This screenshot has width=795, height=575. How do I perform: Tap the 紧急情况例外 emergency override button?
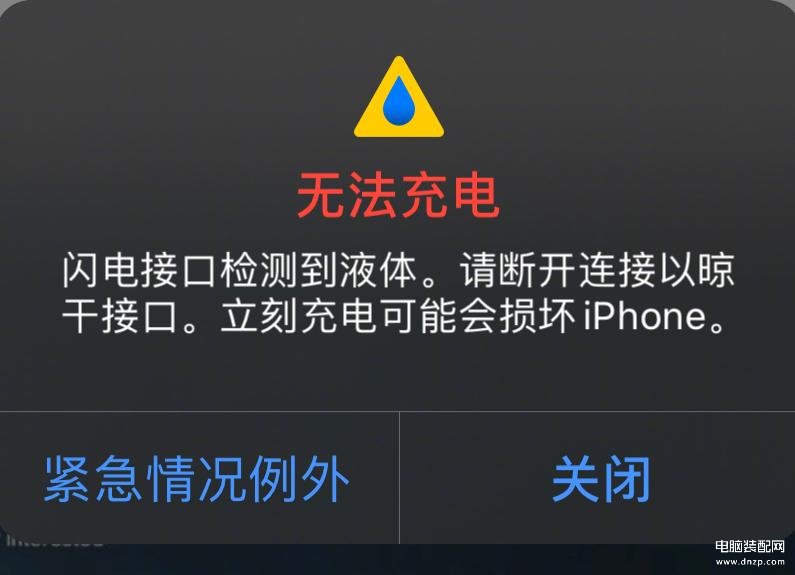click(197, 479)
